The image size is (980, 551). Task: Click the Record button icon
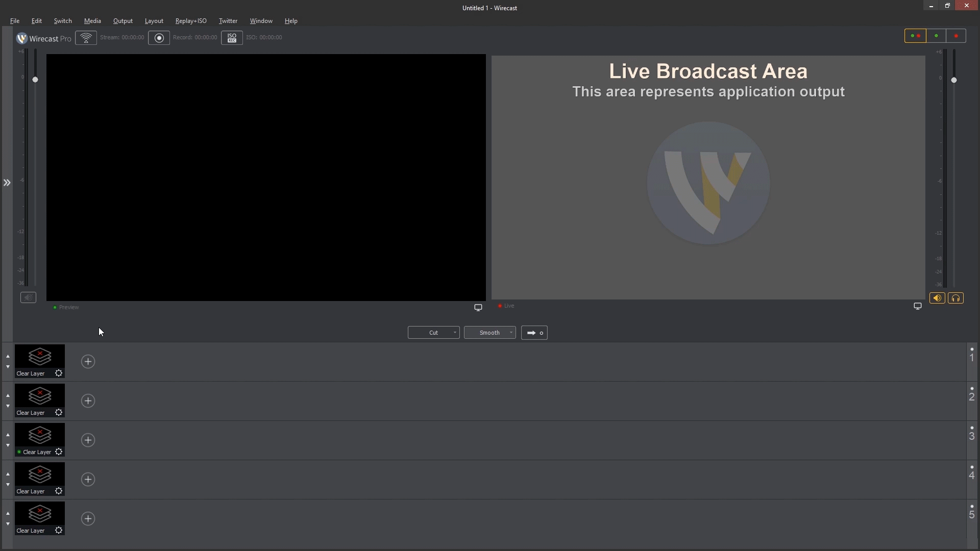159,38
